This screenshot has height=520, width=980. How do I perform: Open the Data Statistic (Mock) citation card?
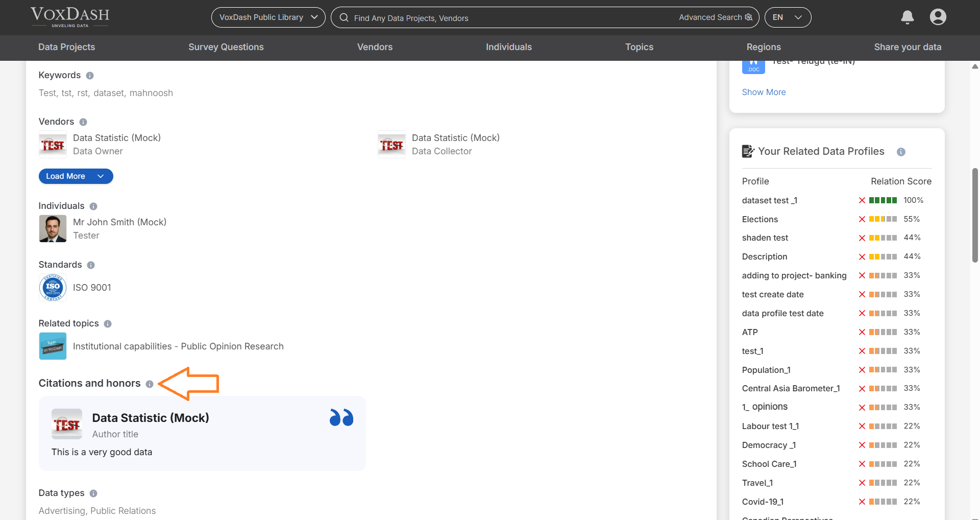coord(202,433)
